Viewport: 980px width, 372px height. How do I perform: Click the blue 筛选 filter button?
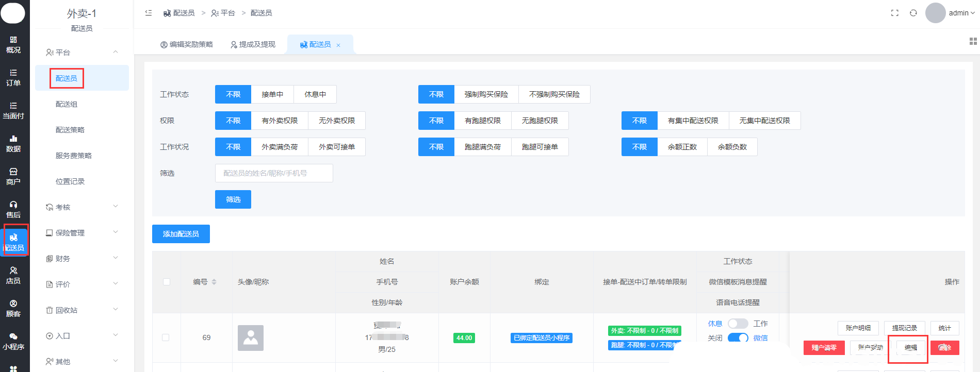pos(233,199)
